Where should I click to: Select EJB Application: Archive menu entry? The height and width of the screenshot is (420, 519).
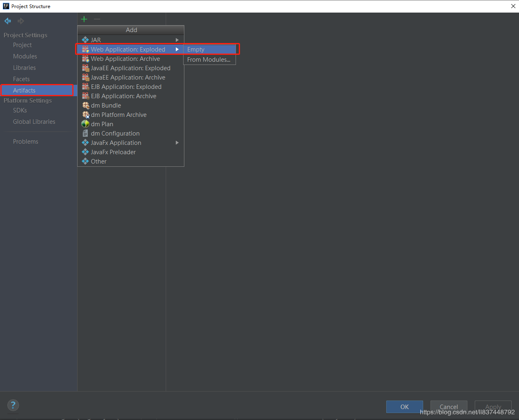point(131,96)
